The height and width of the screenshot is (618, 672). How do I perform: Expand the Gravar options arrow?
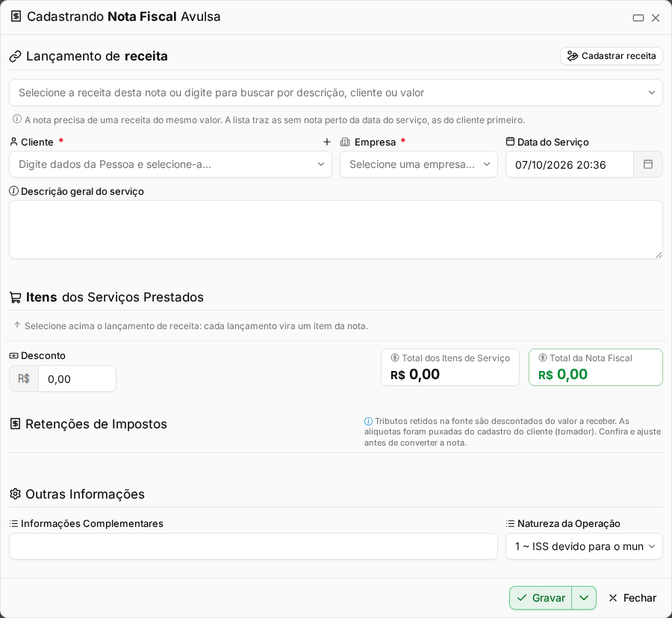584,598
